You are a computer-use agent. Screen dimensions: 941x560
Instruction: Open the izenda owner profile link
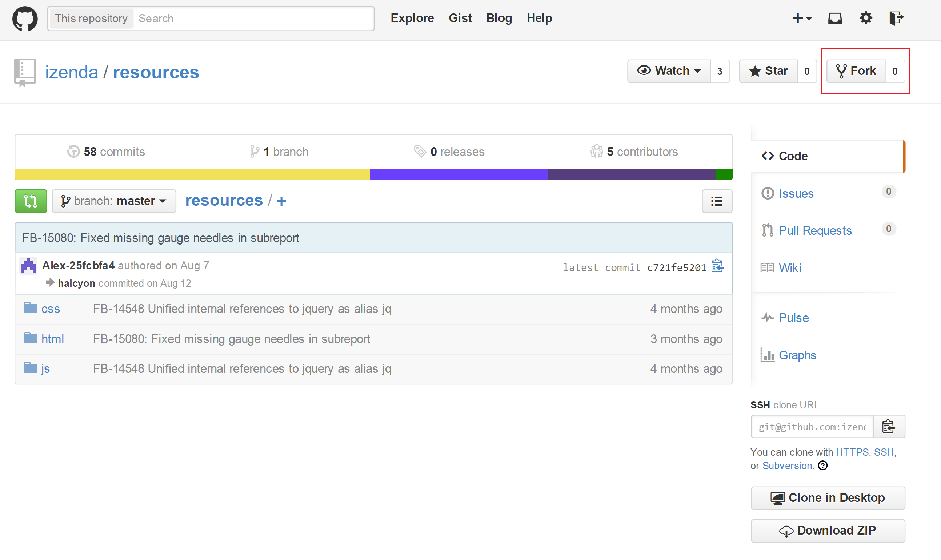pos(72,72)
